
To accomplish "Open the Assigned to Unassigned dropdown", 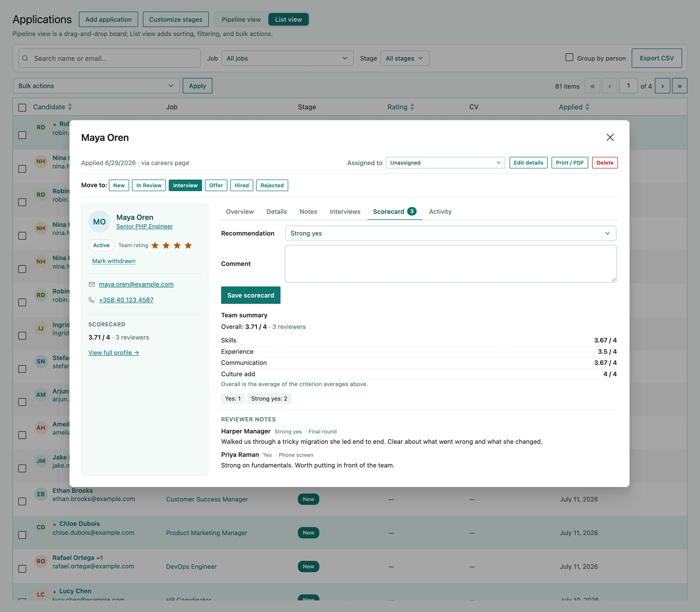I will coord(445,163).
